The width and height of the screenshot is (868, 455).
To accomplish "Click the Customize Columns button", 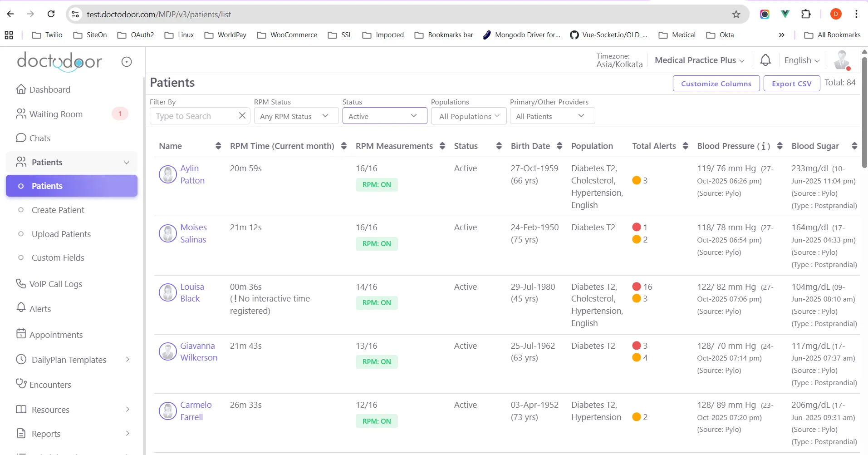I will click(x=716, y=84).
